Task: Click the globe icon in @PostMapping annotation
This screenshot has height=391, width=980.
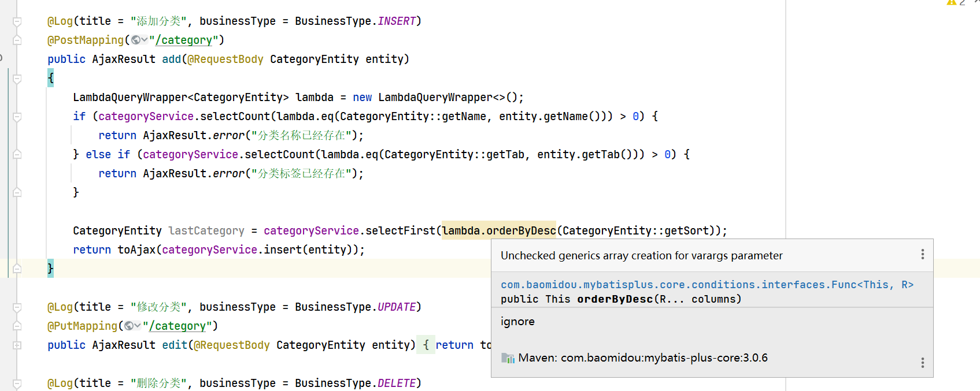Action: [136, 40]
